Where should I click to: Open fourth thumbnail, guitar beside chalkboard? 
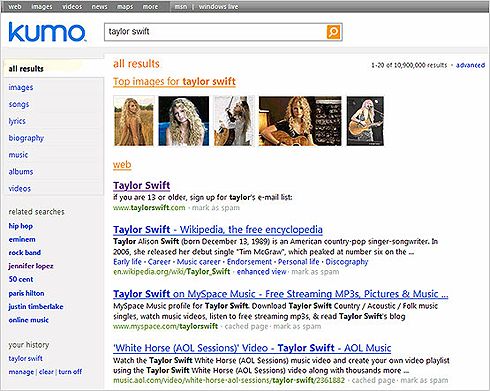(300, 121)
